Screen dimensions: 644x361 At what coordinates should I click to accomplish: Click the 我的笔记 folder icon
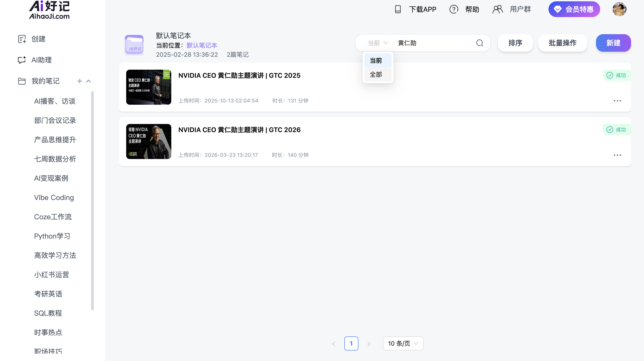[x=22, y=81]
